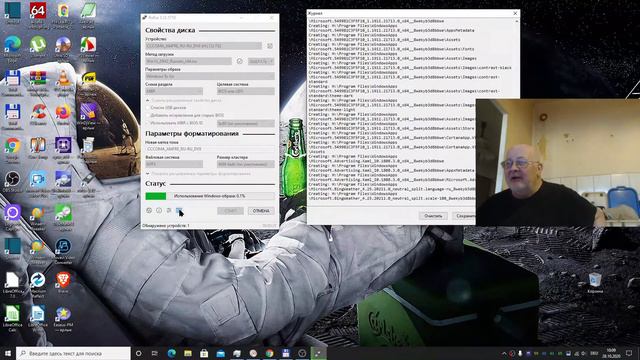Open the OBS Studio desktop shortcut
Viewport: 640px width, 360px height.
[x=13, y=181]
